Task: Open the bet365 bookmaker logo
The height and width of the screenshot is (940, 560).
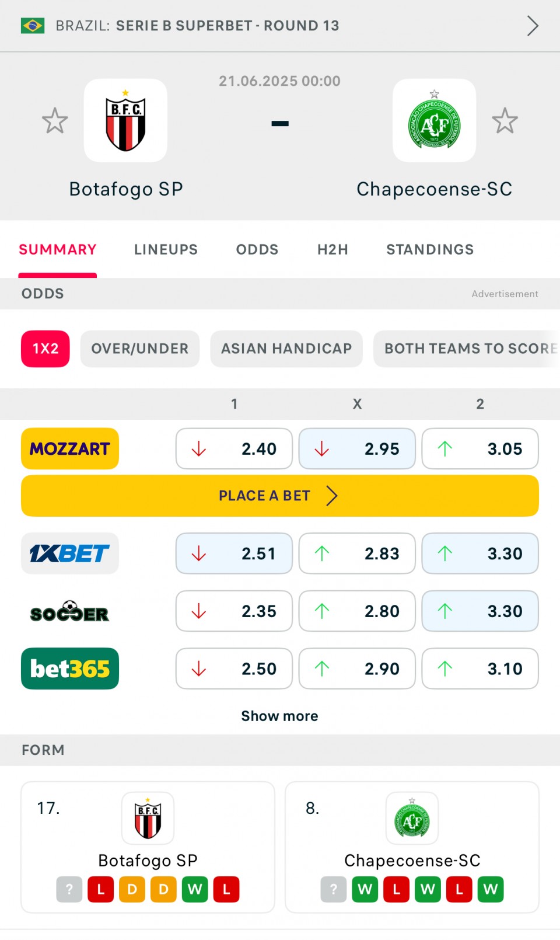Action: point(70,669)
